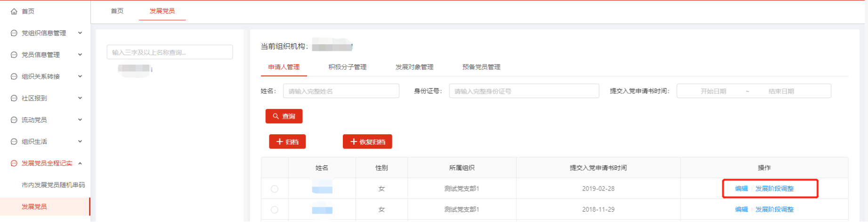Collapse the 发展党员全程纪实 menu chevron
868x222 pixels.
point(80,163)
